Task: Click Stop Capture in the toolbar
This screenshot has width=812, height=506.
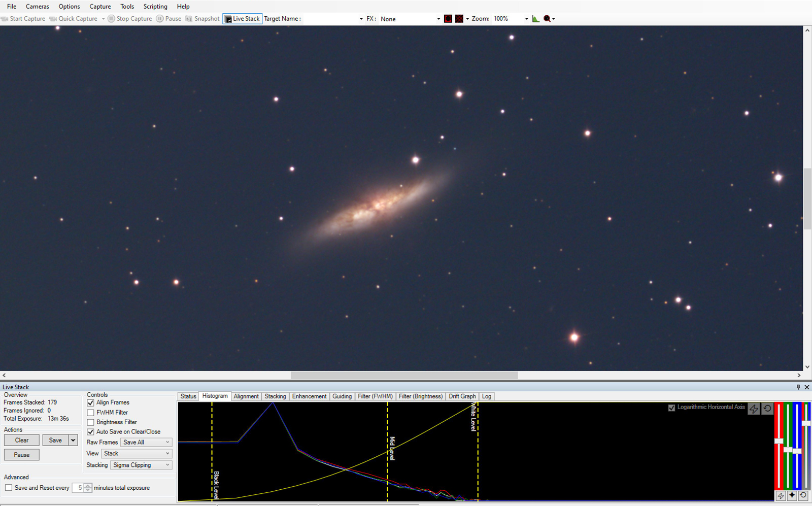Action: coord(130,19)
